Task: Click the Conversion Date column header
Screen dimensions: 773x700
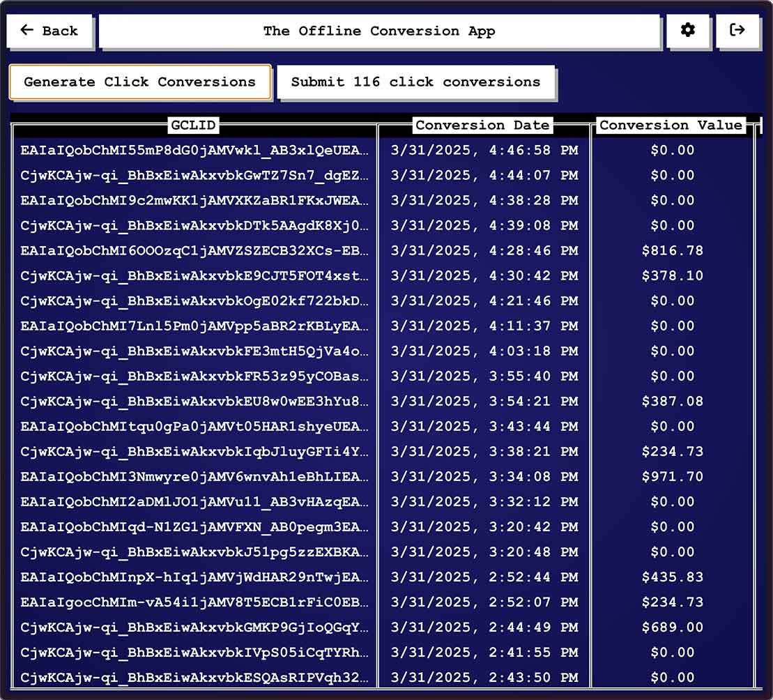Action: [482, 125]
